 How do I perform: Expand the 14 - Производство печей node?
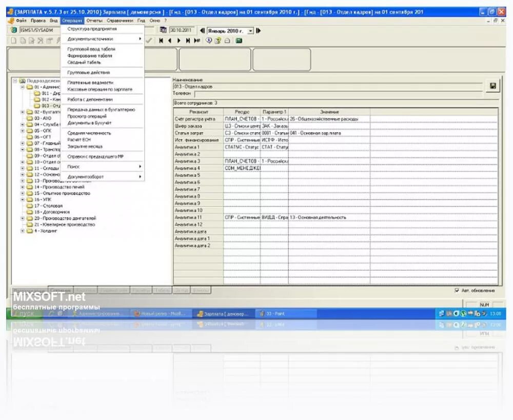coord(23,187)
